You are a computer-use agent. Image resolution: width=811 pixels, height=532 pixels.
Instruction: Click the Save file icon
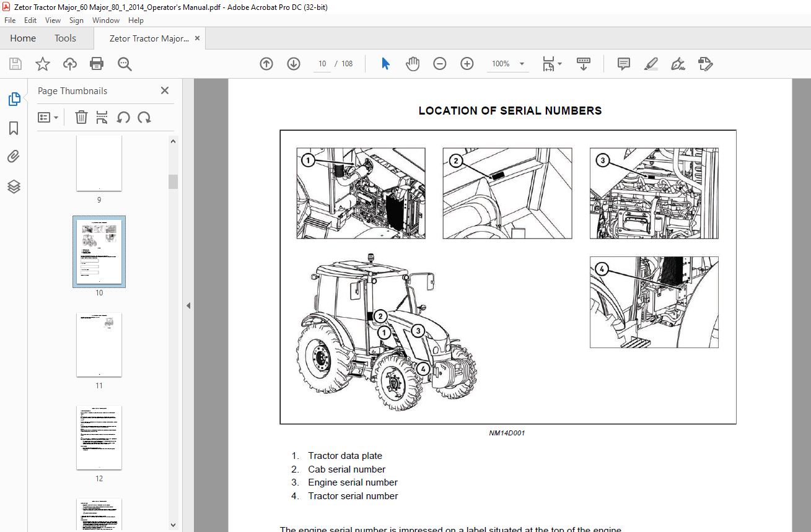tap(15, 64)
